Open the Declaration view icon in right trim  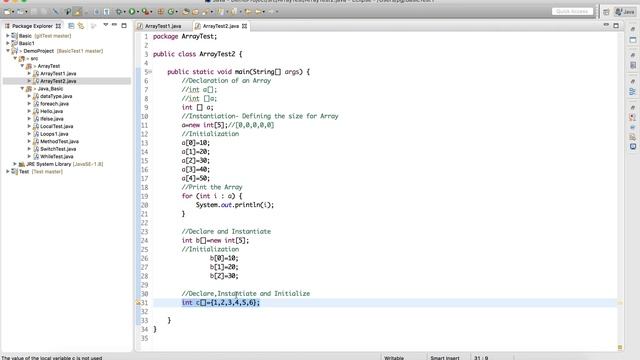point(633,137)
